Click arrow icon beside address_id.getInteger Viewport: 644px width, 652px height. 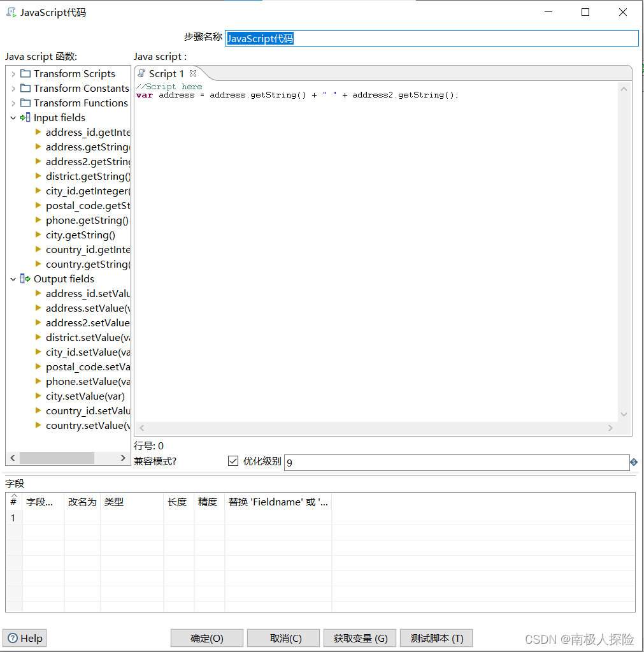(38, 132)
